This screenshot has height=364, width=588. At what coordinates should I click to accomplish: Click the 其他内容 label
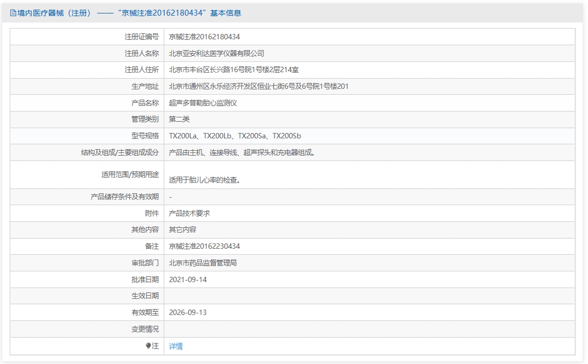145,229
